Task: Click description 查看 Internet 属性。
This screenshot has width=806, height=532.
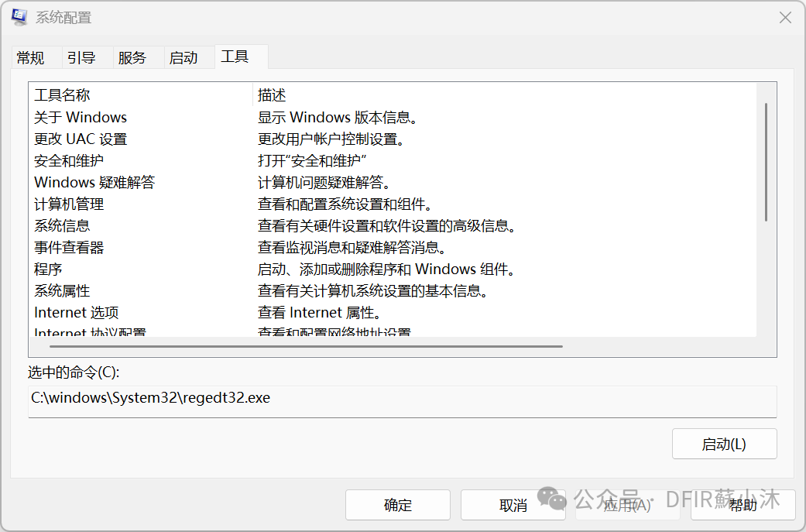Action: [x=320, y=312]
